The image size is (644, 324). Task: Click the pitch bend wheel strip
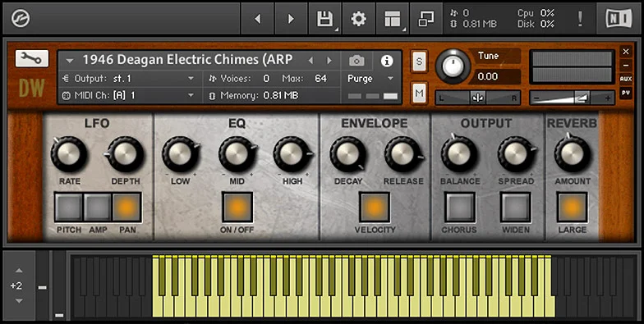click(x=43, y=285)
